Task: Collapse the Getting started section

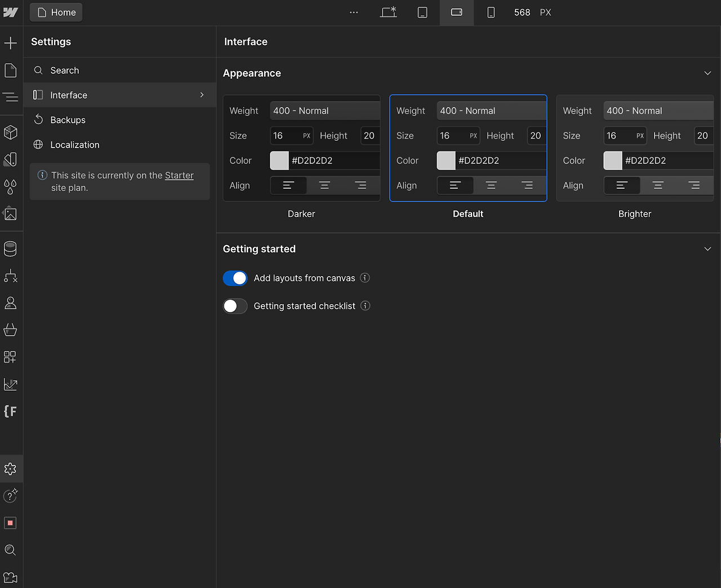Action: (707, 249)
